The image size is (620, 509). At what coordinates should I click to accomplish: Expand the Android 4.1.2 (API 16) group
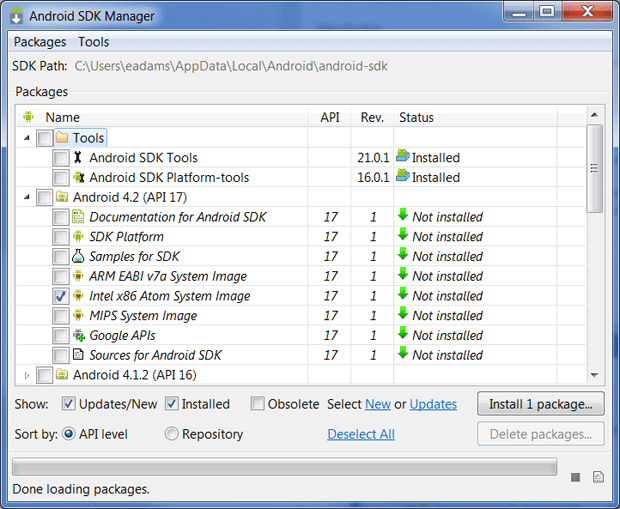(x=26, y=375)
